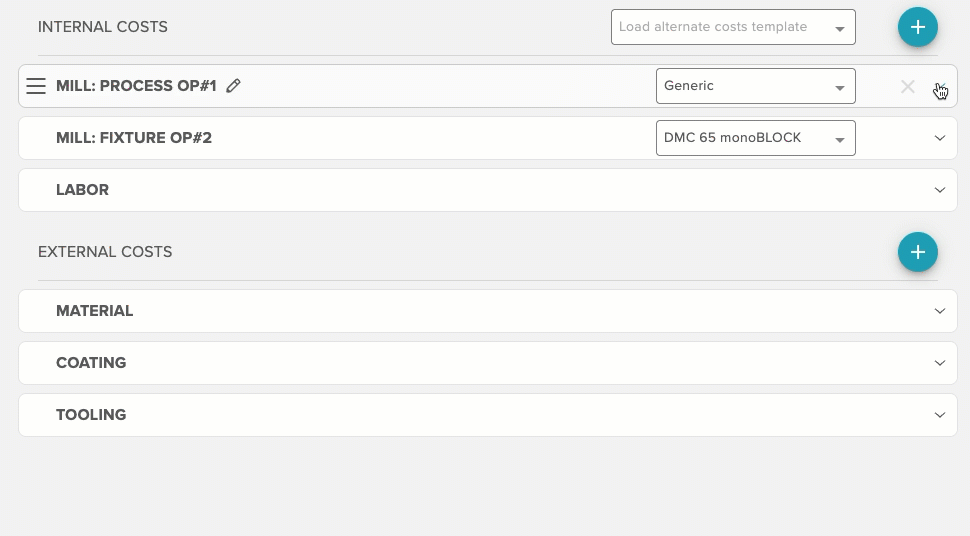
Task: Edit the Mill: Process OP#1 name
Action: (x=234, y=86)
